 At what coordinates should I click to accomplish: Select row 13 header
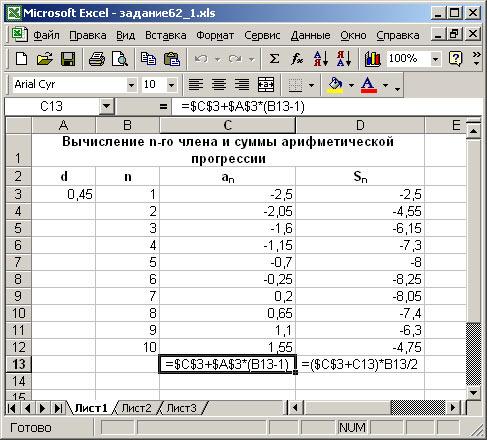point(19,364)
